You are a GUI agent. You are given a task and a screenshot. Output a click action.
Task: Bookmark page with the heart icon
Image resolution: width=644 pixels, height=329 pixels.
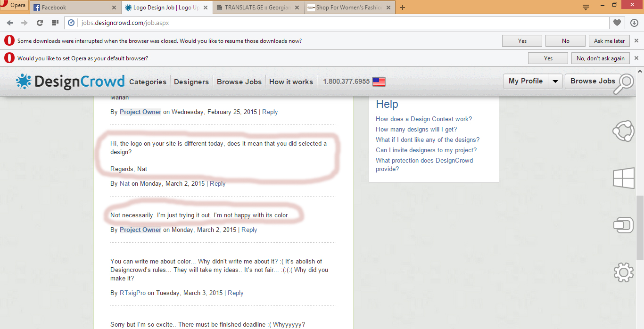[x=617, y=23]
